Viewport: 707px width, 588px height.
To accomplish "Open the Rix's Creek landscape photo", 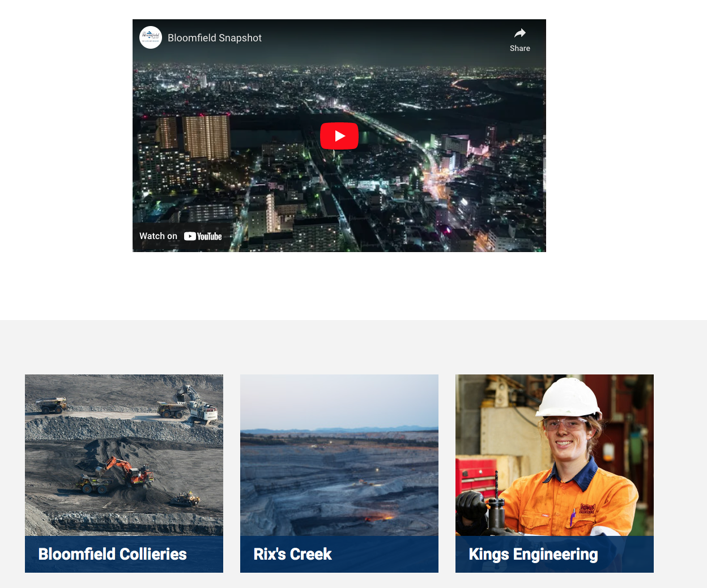I will click(x=339, y=453).
